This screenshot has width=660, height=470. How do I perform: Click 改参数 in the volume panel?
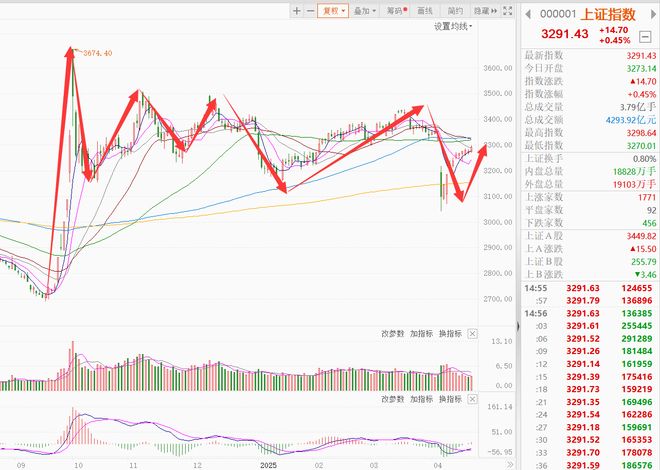pos(392,334)
